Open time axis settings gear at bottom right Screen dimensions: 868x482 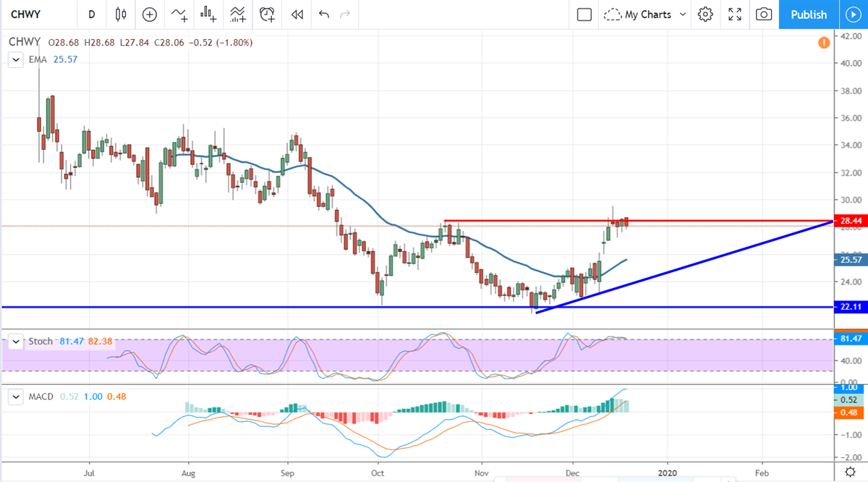pos(851,472)
